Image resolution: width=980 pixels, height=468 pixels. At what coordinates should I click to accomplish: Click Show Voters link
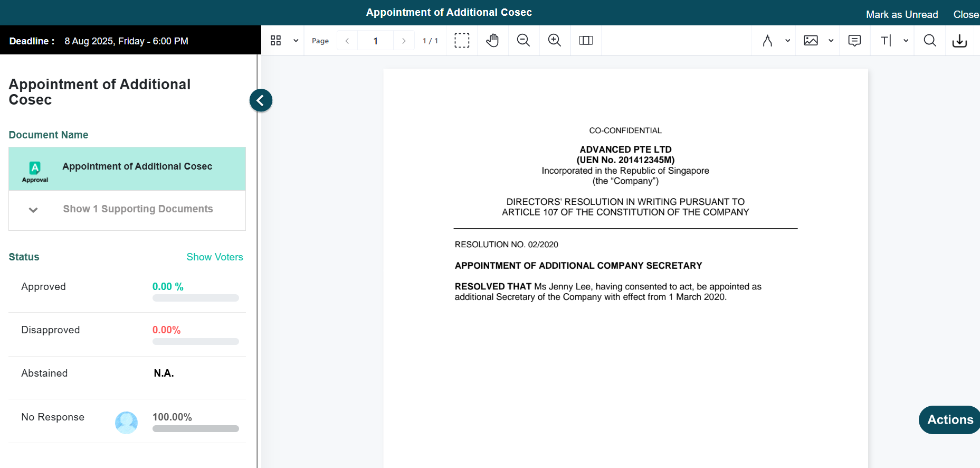(215, 257)
